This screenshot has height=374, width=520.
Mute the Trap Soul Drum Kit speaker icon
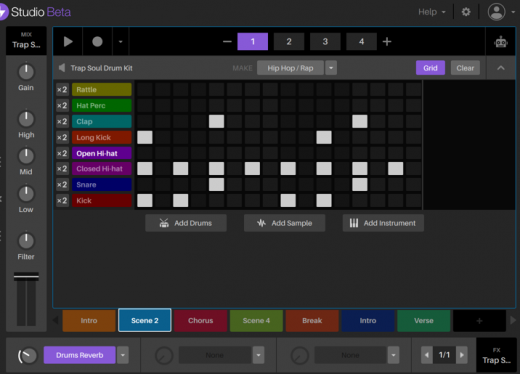click(62, 68)
